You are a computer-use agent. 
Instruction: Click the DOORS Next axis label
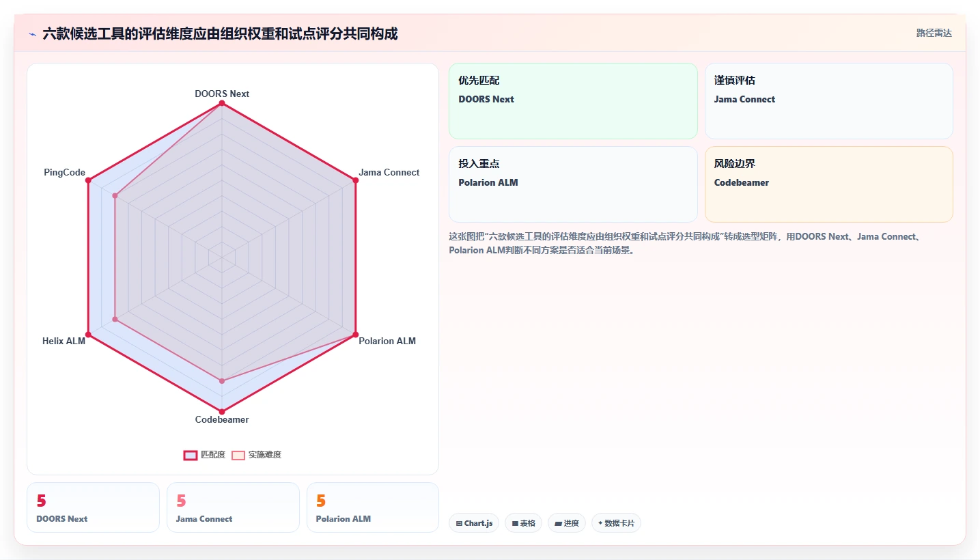point(222,94)
